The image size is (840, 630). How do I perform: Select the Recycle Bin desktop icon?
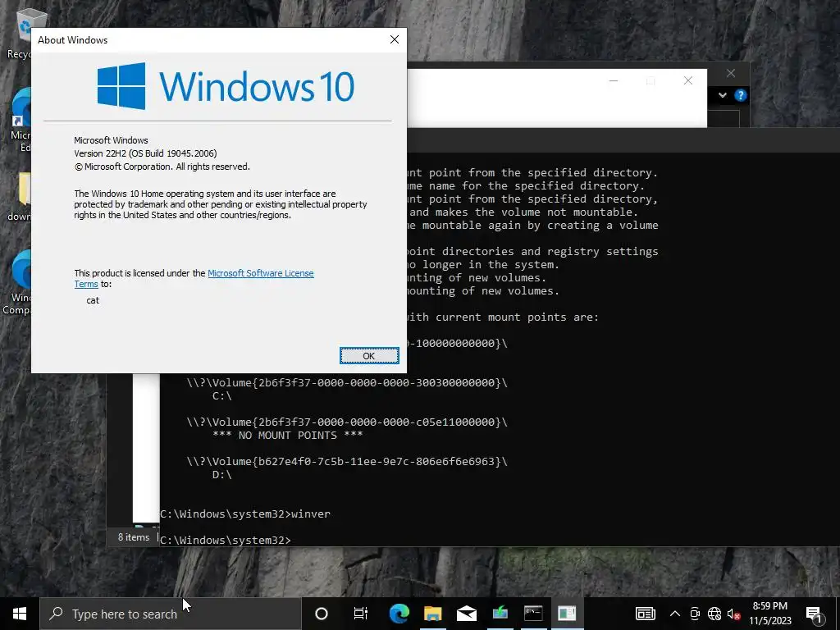21,33
